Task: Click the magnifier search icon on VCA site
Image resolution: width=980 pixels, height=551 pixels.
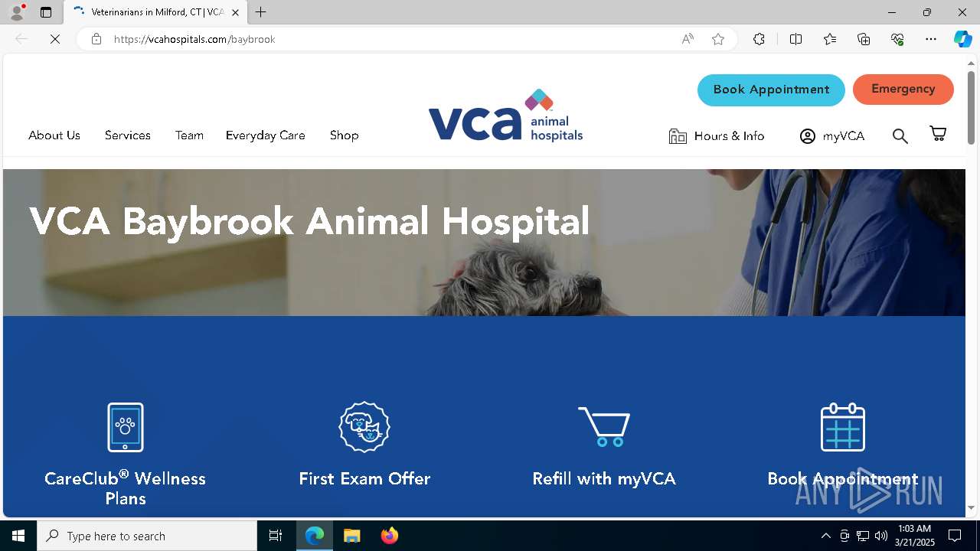Action: point(900,136)
